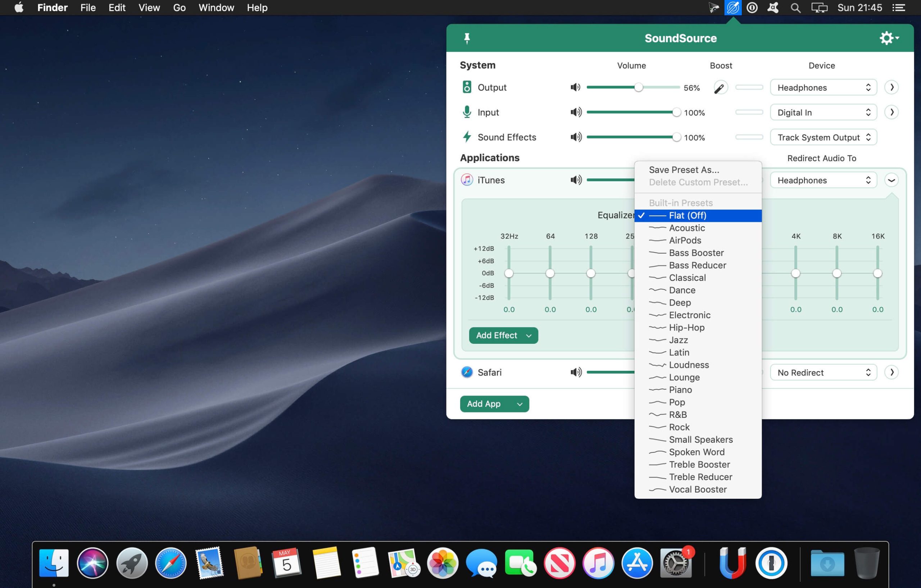Select the Bass Booster preset
This screenshot has height=588, width=921.
pyautogui.click(x=696, y=252)
